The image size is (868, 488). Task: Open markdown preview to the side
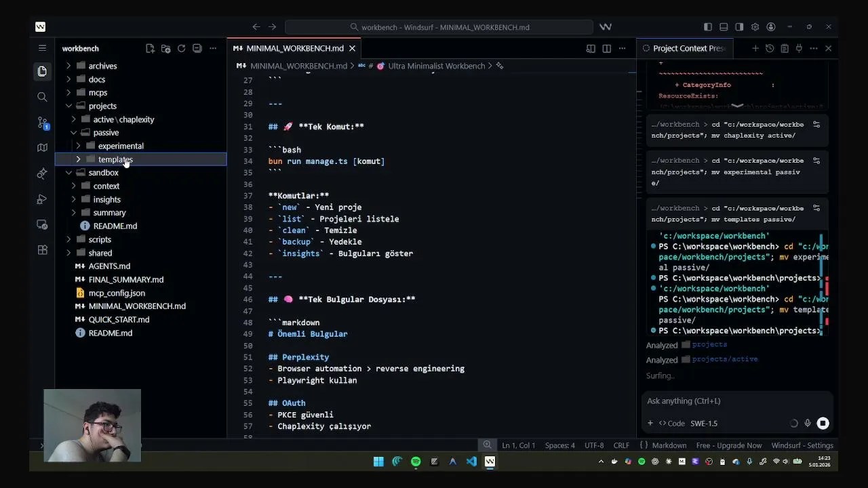[x=591, y=49]
